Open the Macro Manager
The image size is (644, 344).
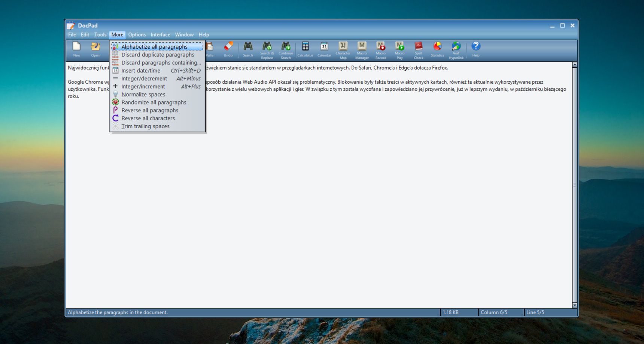point(362,50)
